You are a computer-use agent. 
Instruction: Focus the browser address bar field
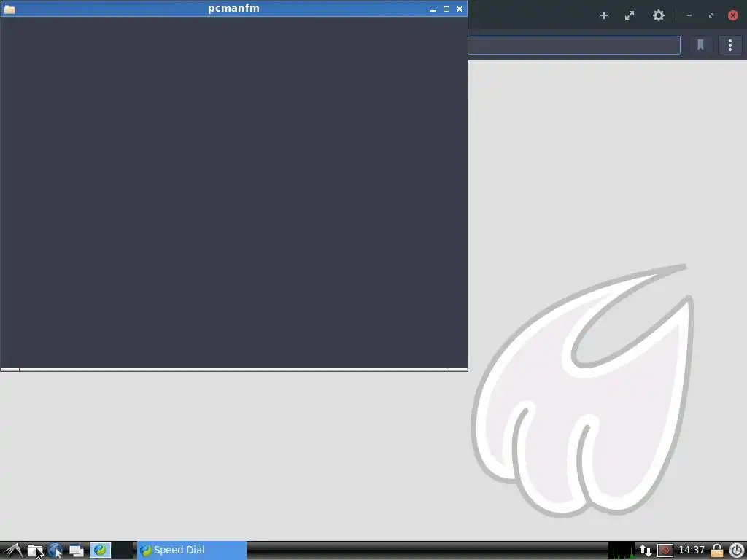tap(574, 45)
